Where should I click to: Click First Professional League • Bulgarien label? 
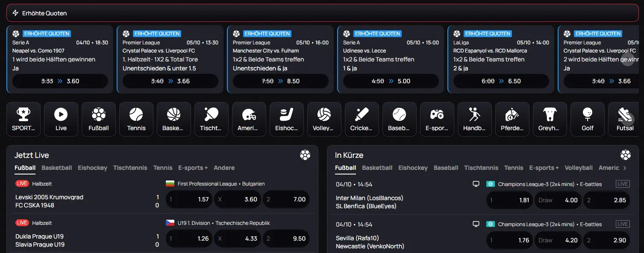221,184
